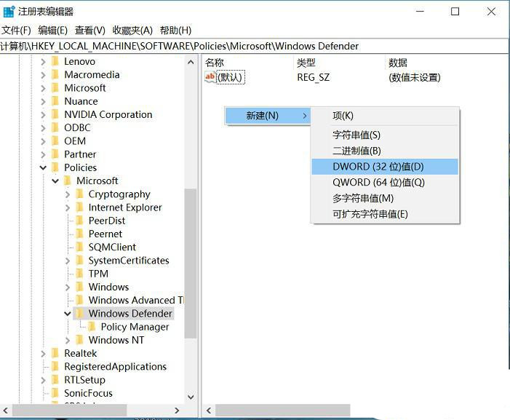Screen dimensions: 510x420
Task: Click the REG_SZ type cell
Action: coord(314,77)
